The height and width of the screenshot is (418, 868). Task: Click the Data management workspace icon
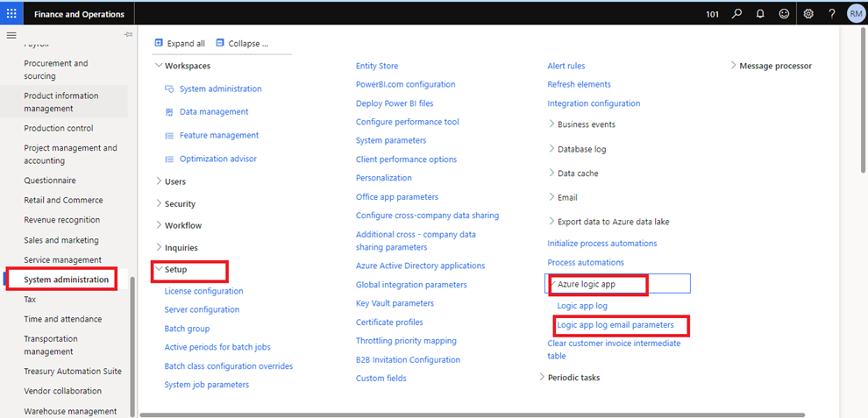point(170,112)
